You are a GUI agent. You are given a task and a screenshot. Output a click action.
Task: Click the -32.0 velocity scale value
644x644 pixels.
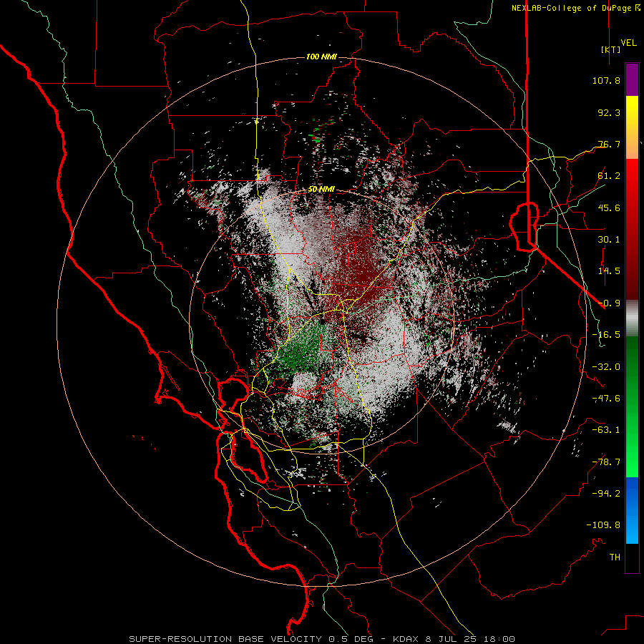point(606,367)
